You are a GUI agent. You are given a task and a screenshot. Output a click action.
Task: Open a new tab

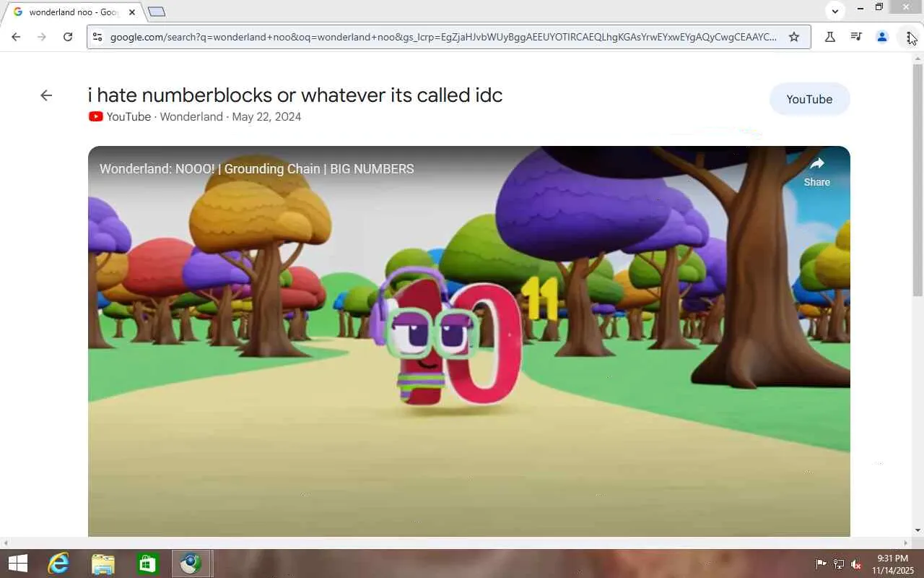tap(157, 12)
